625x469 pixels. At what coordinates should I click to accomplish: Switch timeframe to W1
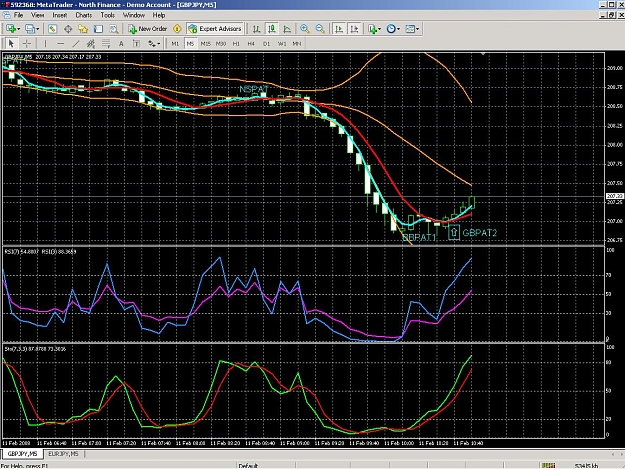click(x=282, y=43)
